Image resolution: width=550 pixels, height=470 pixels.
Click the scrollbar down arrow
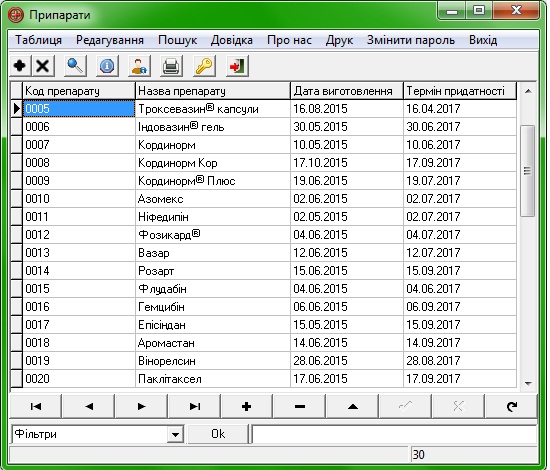[528, 383]
